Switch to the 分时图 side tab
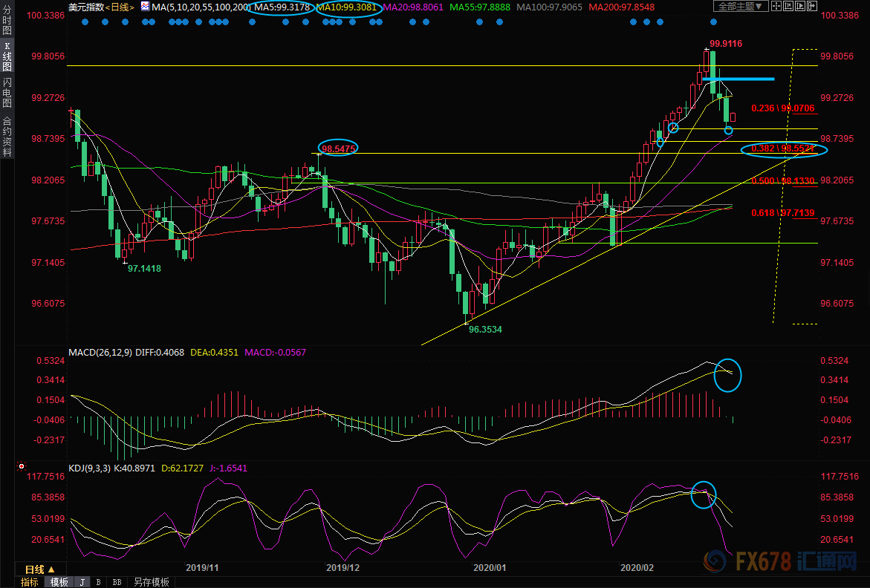Image resolution: width=870 pixels, height=588 pixels. [7, 19]
